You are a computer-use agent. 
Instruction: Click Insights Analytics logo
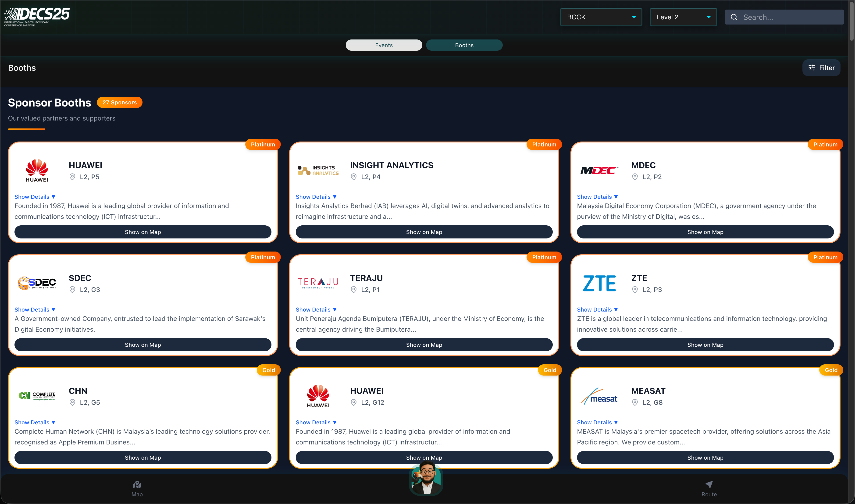pos(318,170)
